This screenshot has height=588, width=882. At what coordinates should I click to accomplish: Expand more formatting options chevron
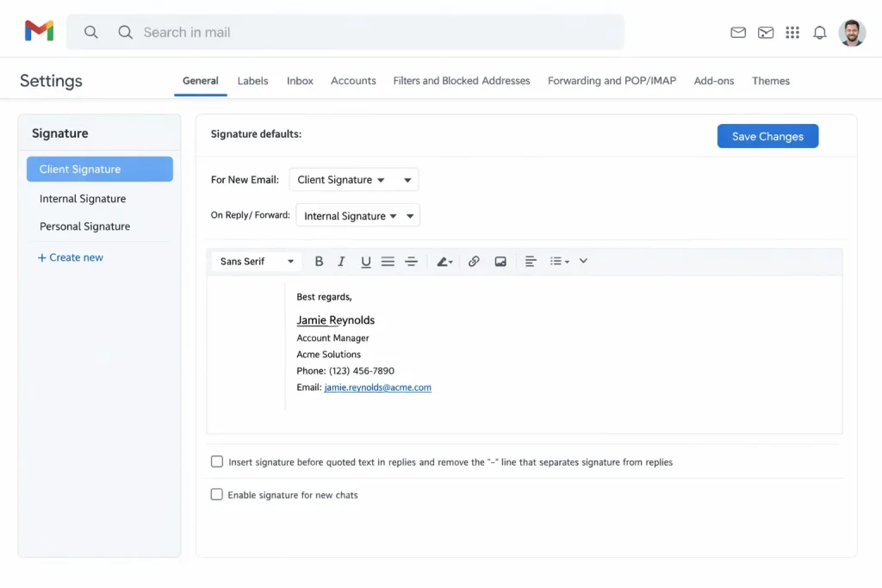583,261
